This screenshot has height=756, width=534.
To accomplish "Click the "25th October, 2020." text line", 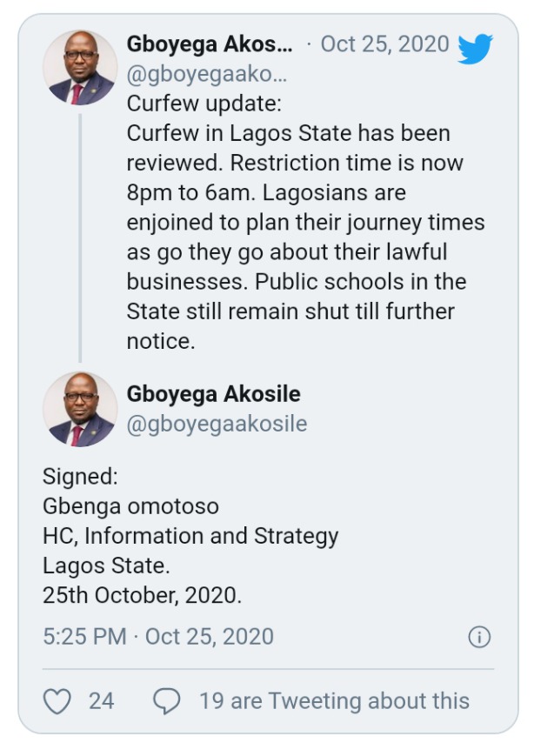I will (142, 595).
